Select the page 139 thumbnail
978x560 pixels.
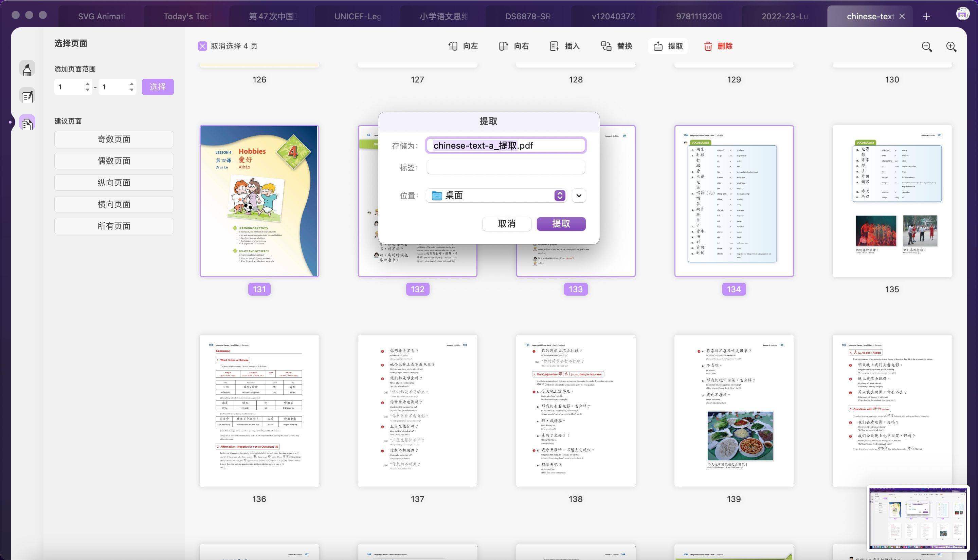point(734,411)
